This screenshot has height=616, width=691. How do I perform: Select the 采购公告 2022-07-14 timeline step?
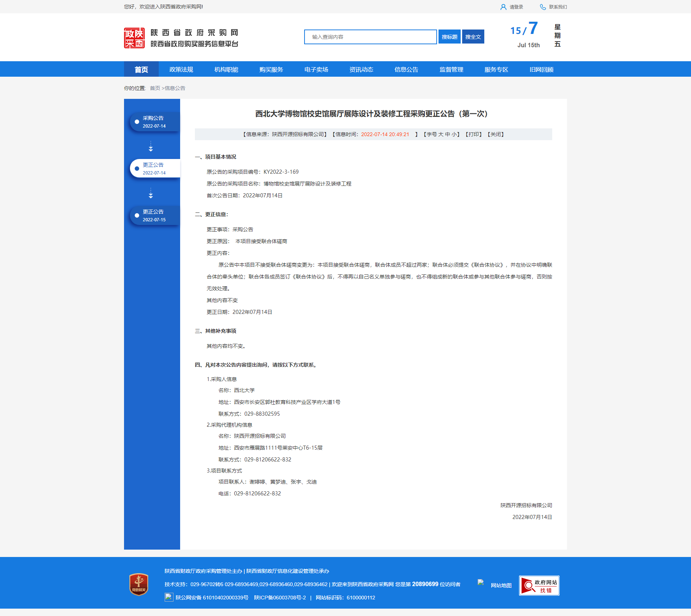(x=154, y=122)
